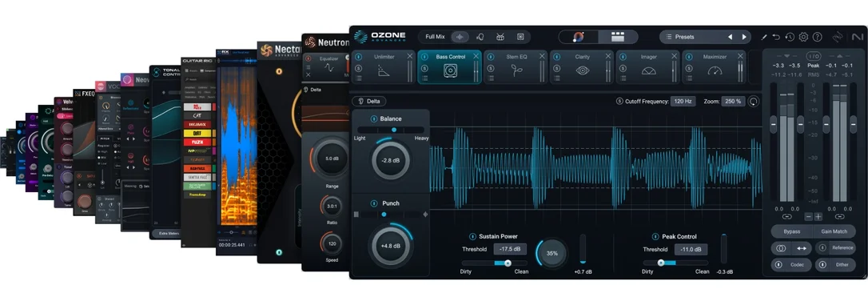Image resolution: width=868 pixels, height=305 pixels.
Task: Select the Maximizer module
Action: 714,66
